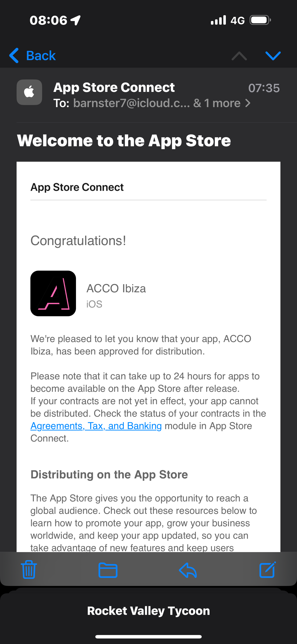Tap the 'Welcome to the App Store' subject
Screen dimensions: 297x644
[124, 141]
